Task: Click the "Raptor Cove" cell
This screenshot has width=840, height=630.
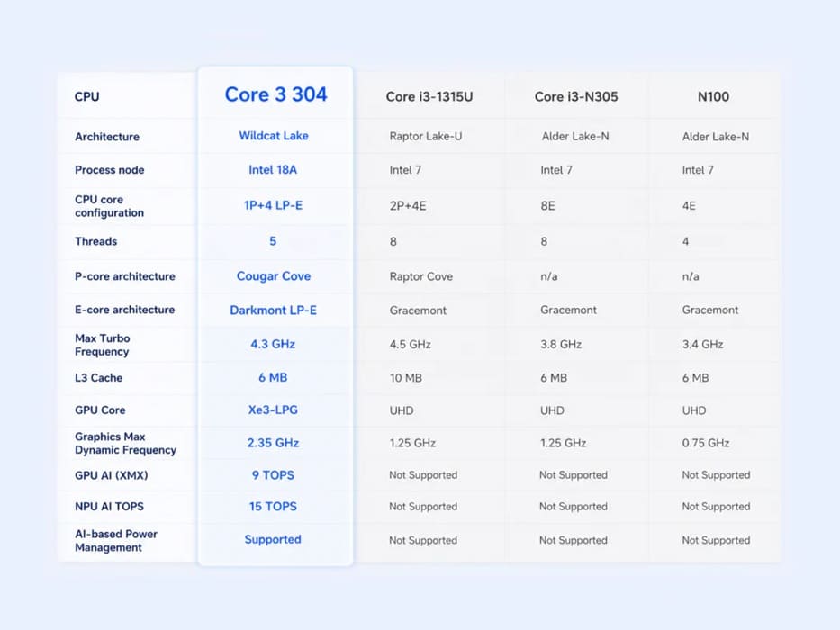Action: (x=421, y=276)
